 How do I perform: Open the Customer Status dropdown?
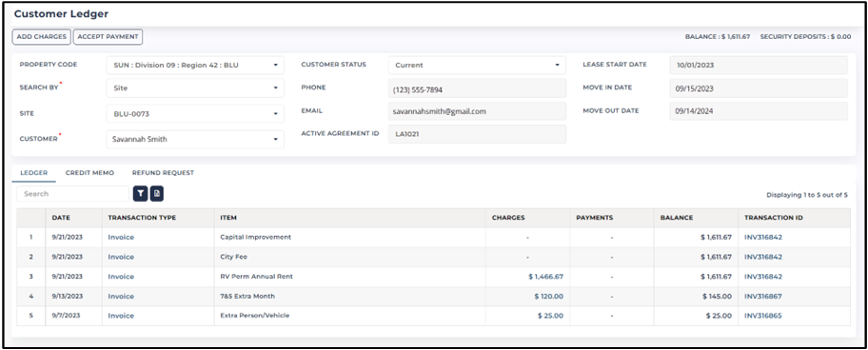point(477,66)
